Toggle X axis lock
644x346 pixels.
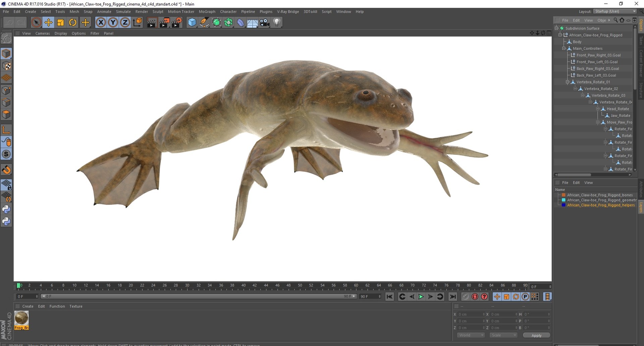pyautogui.click(x=101, y=22)
